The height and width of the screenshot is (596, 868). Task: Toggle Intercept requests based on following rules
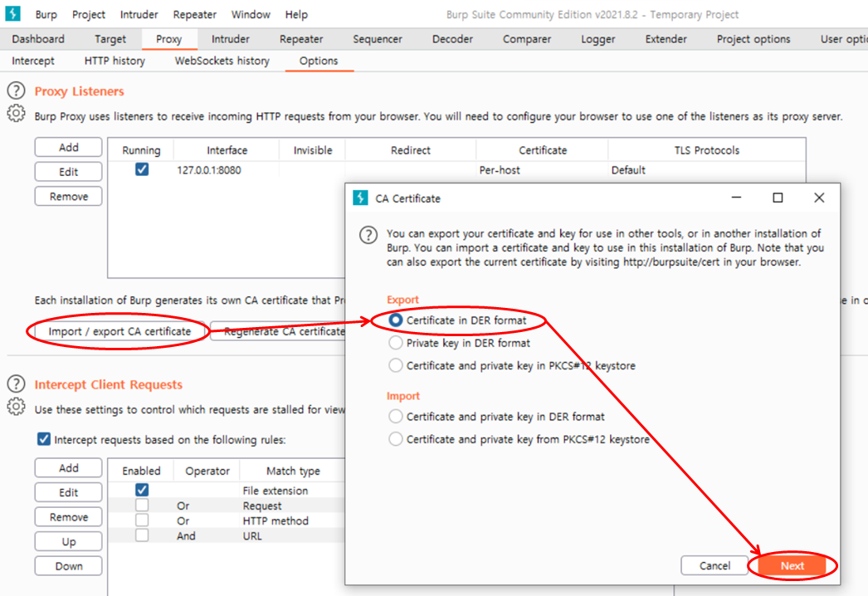44,439
